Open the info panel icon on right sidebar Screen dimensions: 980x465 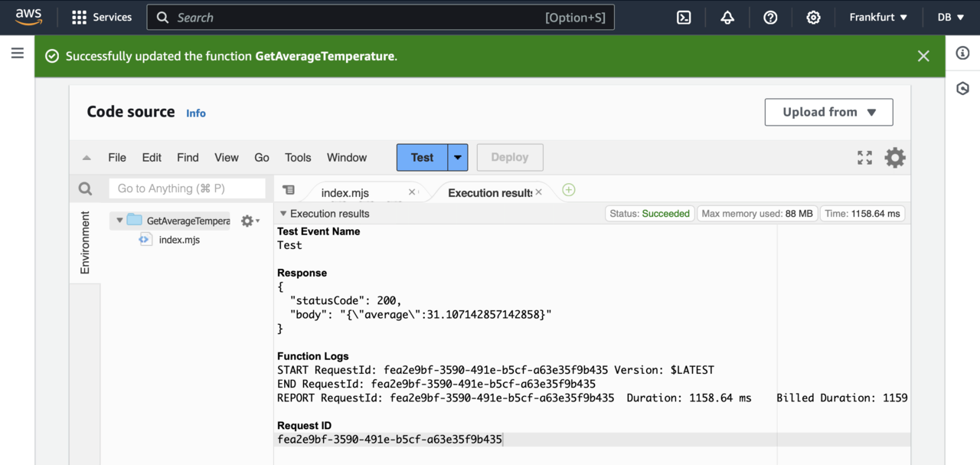point(963,54)
